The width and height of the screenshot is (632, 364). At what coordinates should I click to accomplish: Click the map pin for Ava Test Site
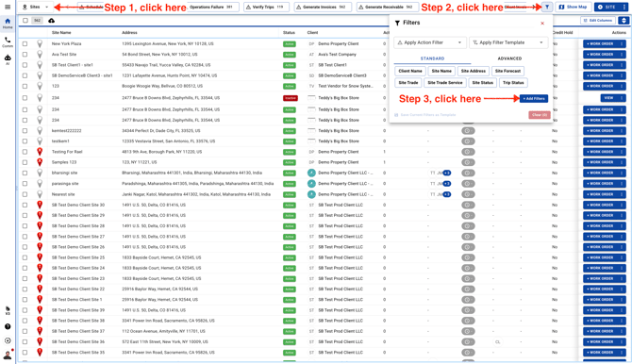tap(40, 54)
